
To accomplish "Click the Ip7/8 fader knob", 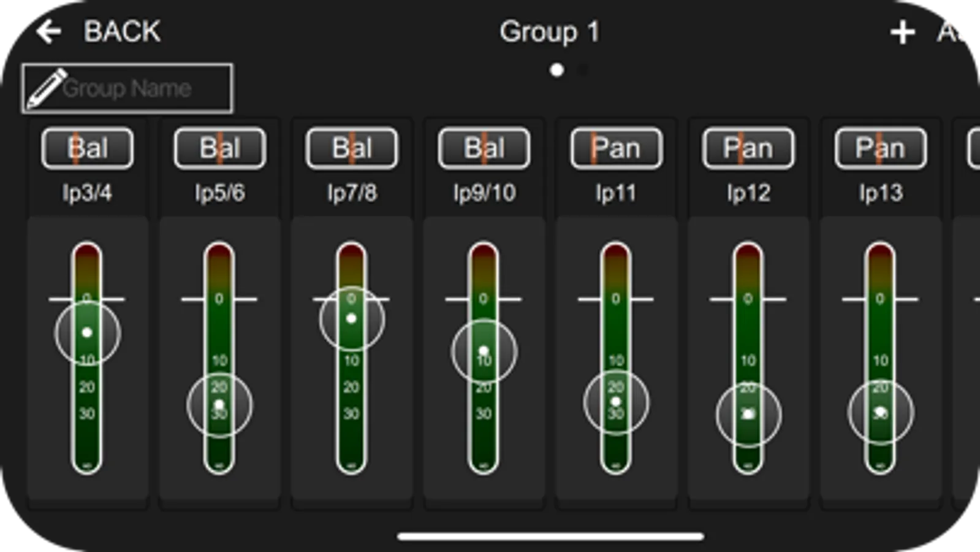I will coord(352,319).
